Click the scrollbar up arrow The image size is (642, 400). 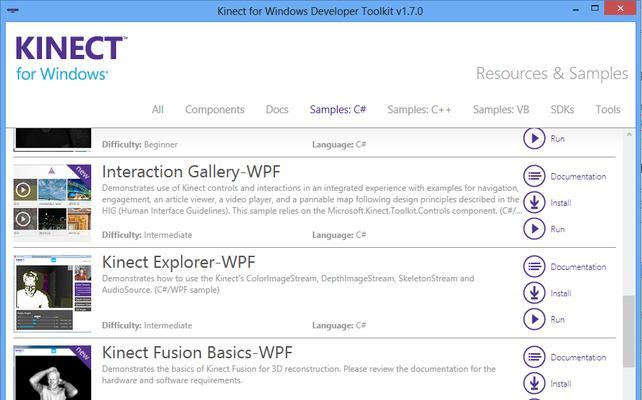(629, 134)
